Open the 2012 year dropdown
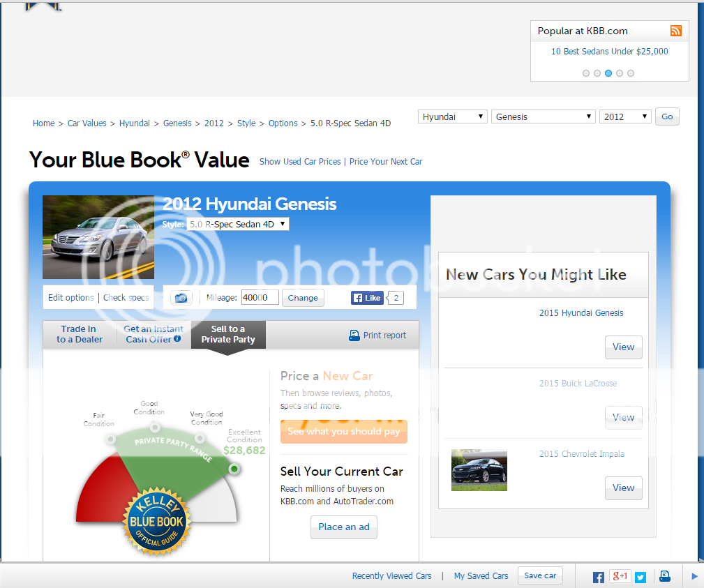The height and width of the screenshot is (588, 704). coord(625,116)
